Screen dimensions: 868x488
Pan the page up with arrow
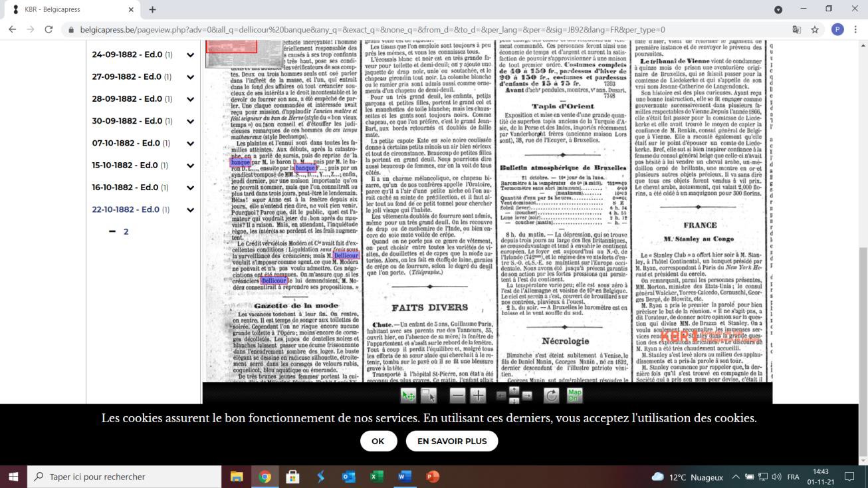pyautogui.click(x=514, y=390)
